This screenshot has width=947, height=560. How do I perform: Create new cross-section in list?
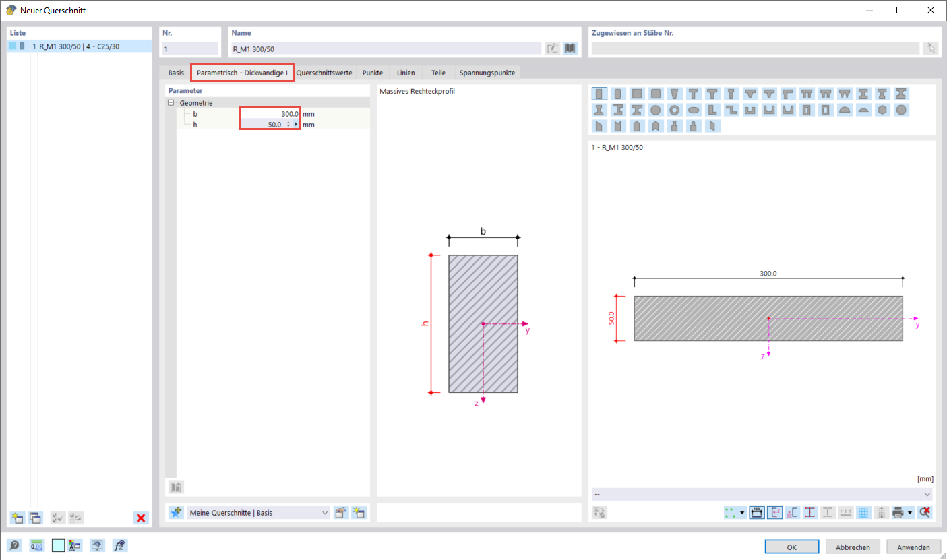tap(17, 518)
